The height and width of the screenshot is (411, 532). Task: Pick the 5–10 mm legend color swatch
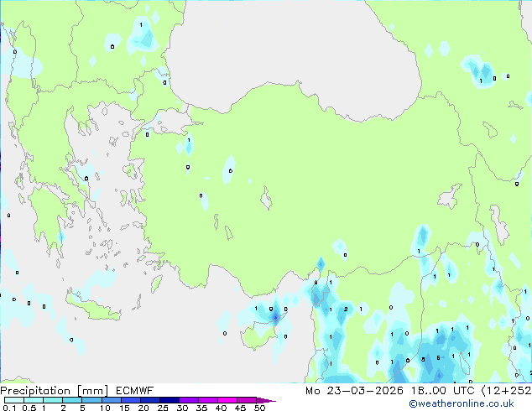click(x=92, y=400)
